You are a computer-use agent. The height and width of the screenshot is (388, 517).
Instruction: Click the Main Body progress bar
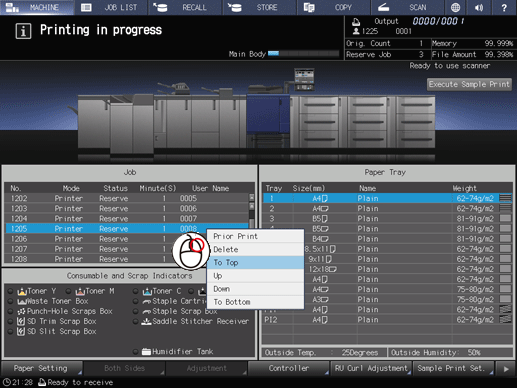(303, 54)
